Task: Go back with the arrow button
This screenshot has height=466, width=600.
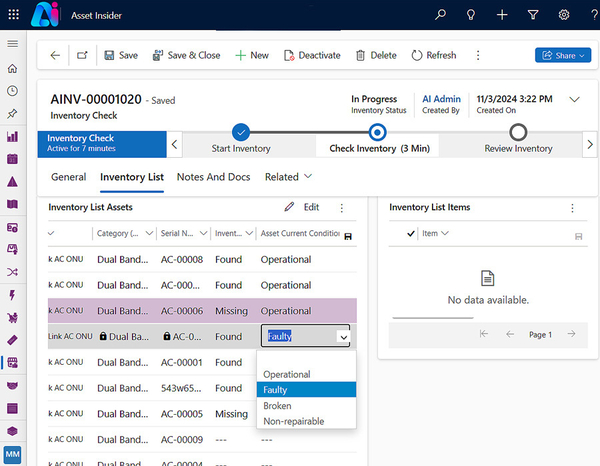Action: point(55,55)
